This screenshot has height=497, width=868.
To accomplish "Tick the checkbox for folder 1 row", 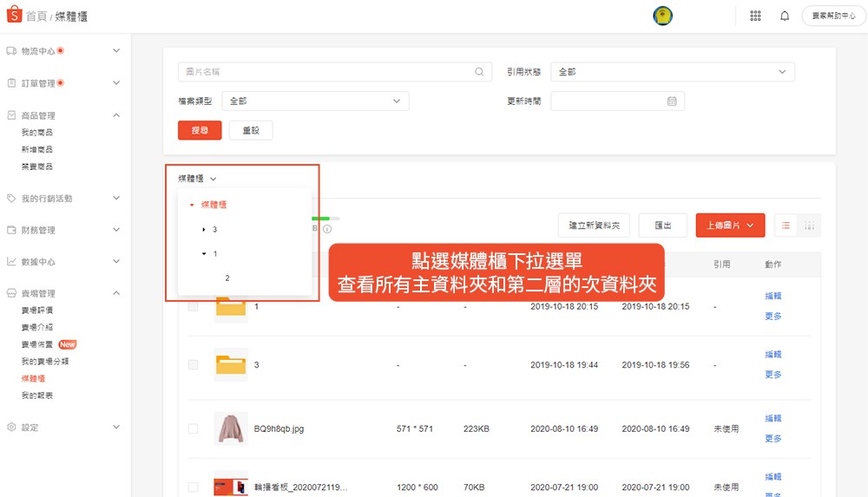I will [193, 306].
